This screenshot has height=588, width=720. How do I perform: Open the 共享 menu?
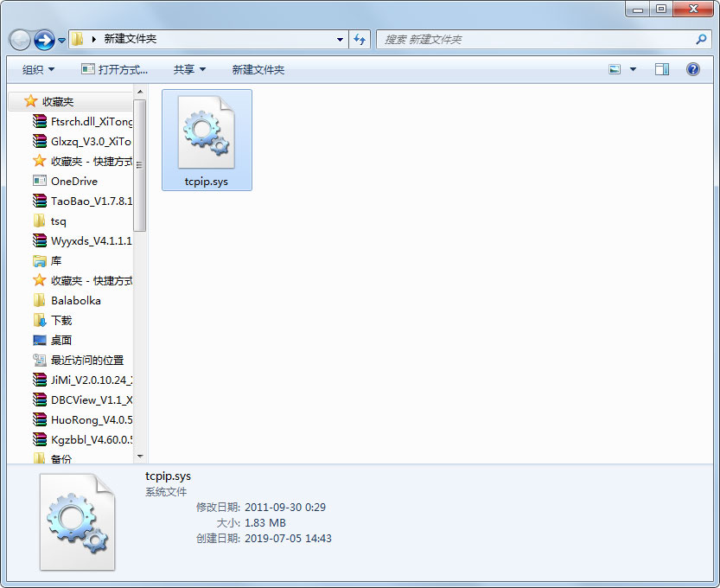[188, 69]
